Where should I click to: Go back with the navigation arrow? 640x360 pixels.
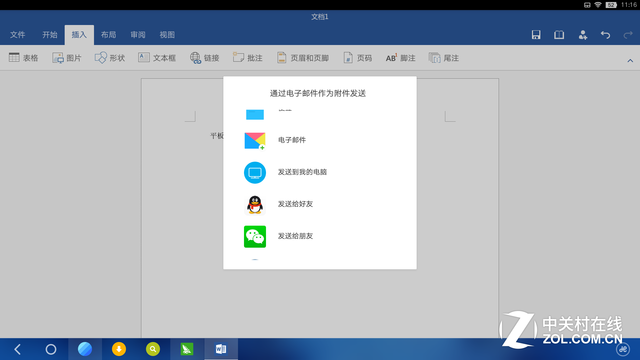(17, 349)
